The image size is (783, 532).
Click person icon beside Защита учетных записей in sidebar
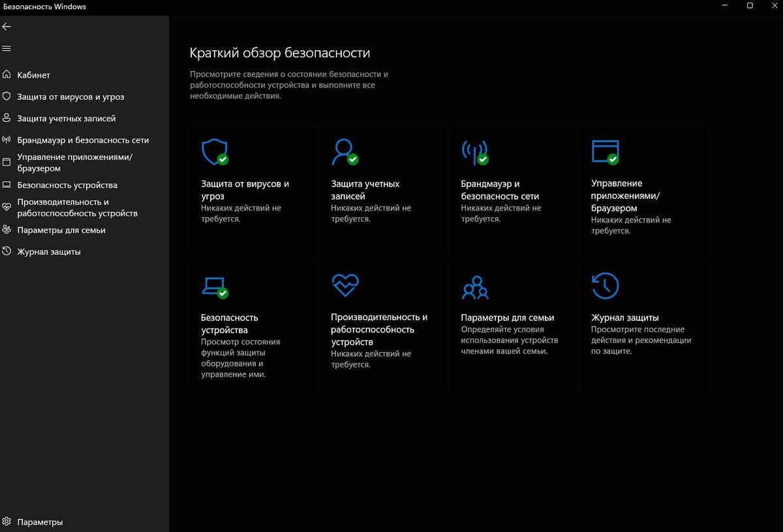click(x=7, y=118)
